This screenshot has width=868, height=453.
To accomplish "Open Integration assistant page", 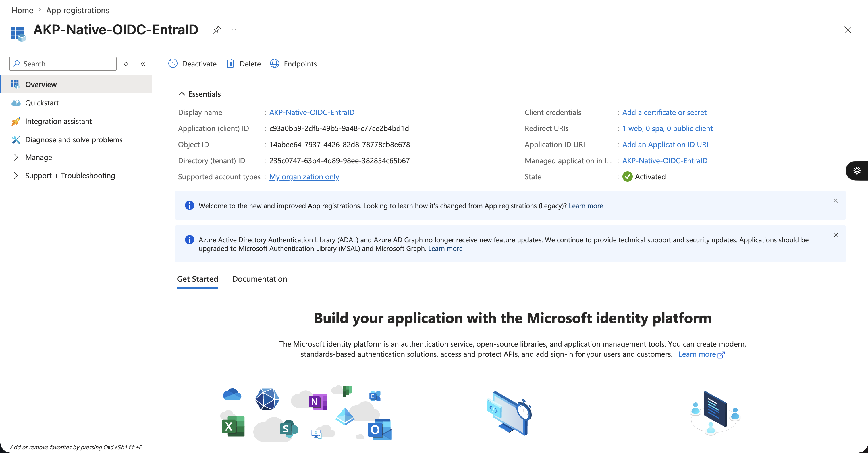I will point(58,121).
